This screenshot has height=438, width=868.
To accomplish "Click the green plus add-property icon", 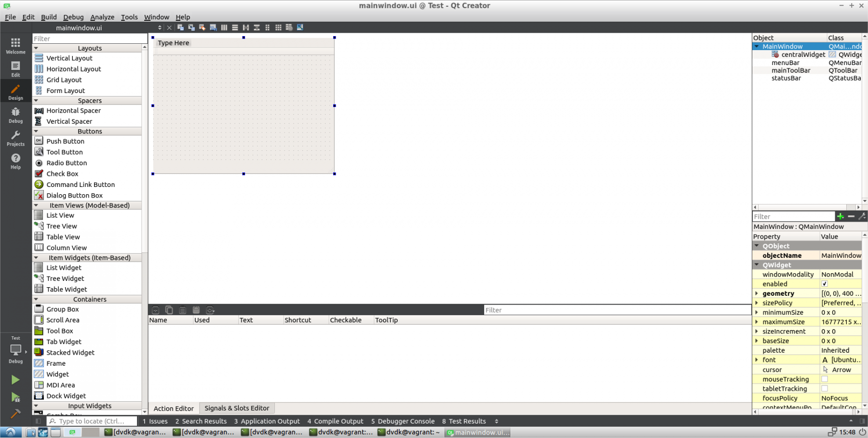I will (841, 216).
